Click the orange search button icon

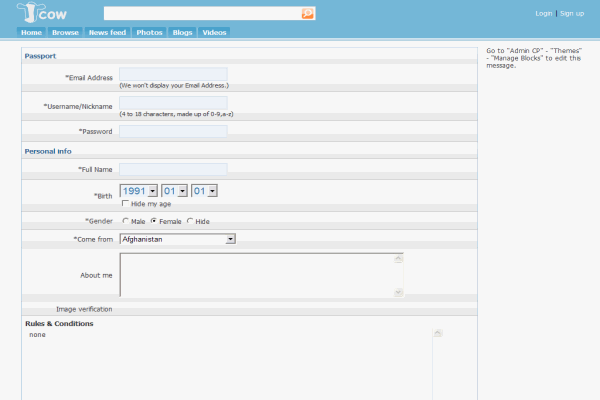(308, 13)
